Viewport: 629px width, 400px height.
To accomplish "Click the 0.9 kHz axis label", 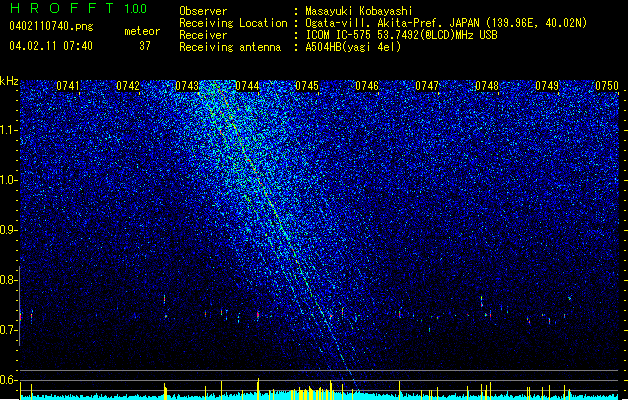I will point(8,230).
